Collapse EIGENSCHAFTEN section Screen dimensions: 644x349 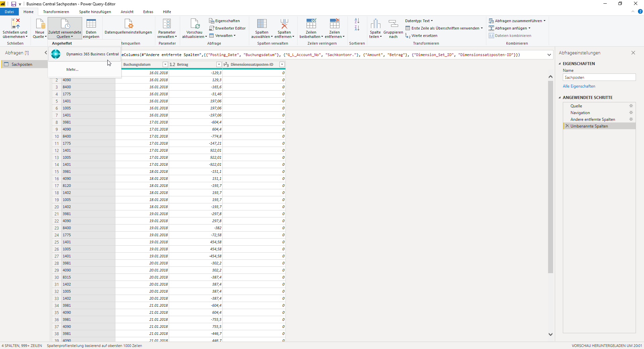click(560, 63)
